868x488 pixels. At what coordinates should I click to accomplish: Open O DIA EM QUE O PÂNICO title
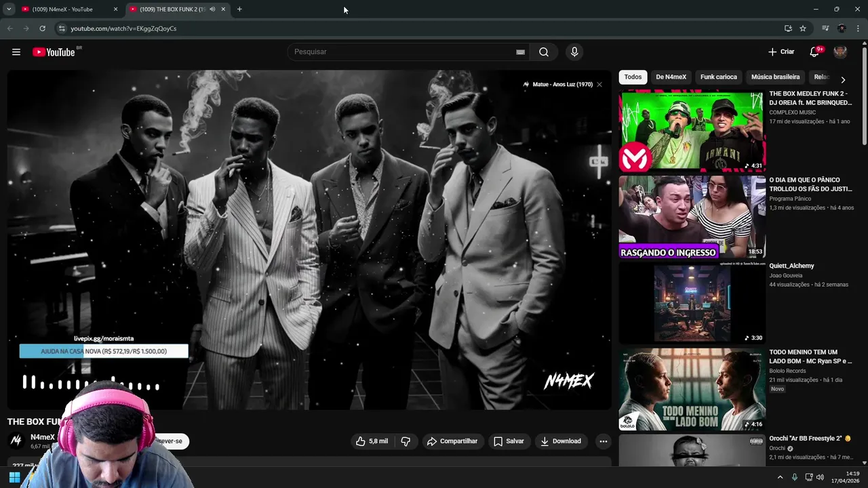click(x=810, y=184)
